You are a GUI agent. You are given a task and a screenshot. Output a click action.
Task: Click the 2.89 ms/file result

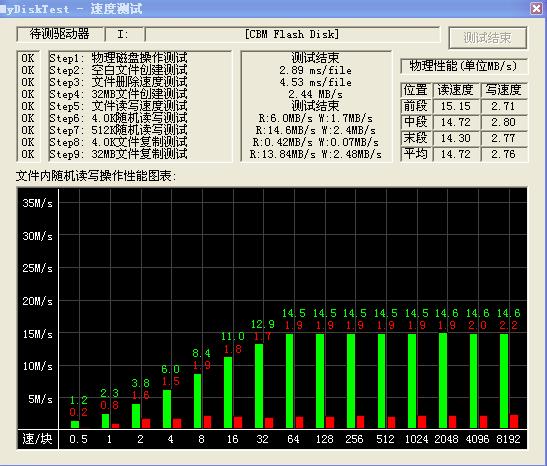pos(315,70)
